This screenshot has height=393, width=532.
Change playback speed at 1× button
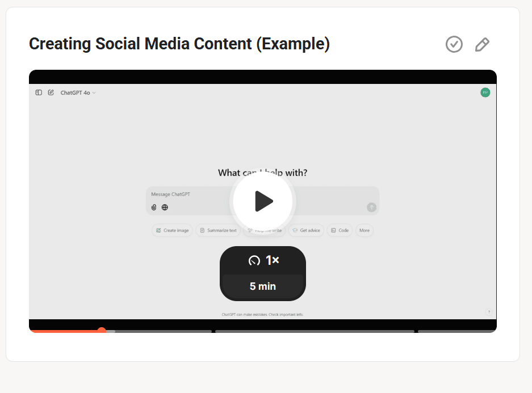[x=263, y=260]
